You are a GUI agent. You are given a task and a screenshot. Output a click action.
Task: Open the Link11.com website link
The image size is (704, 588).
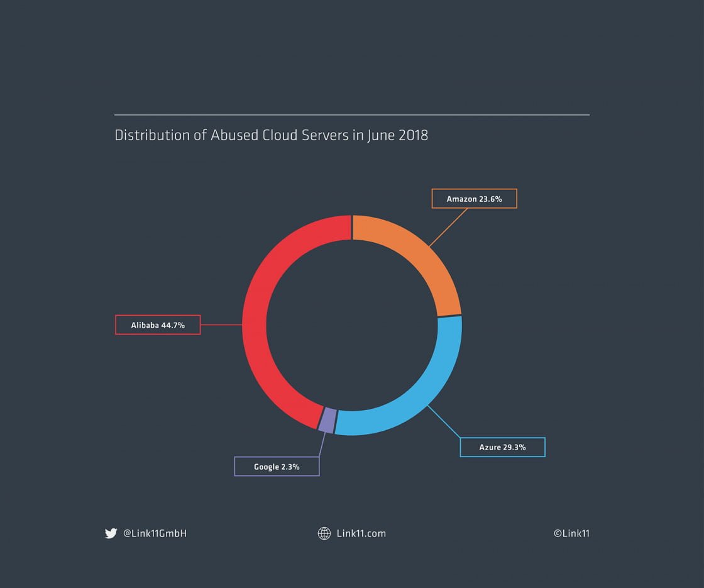pos(361,533)
